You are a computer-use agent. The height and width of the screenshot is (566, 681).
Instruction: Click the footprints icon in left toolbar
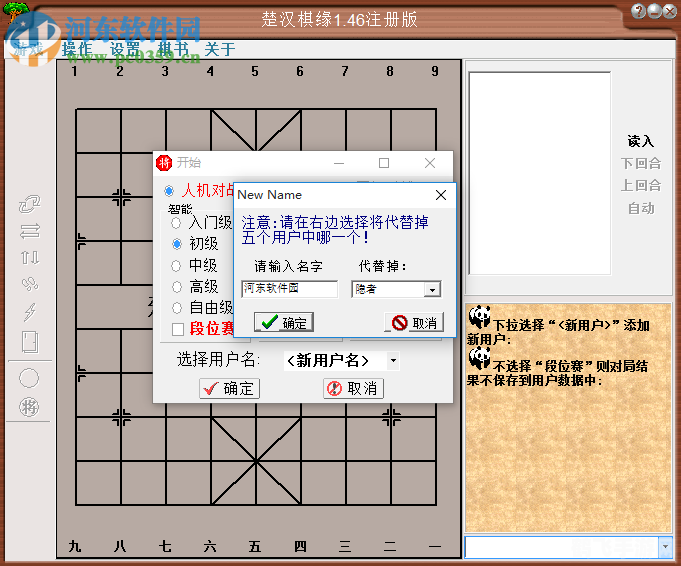pos(30,284)
